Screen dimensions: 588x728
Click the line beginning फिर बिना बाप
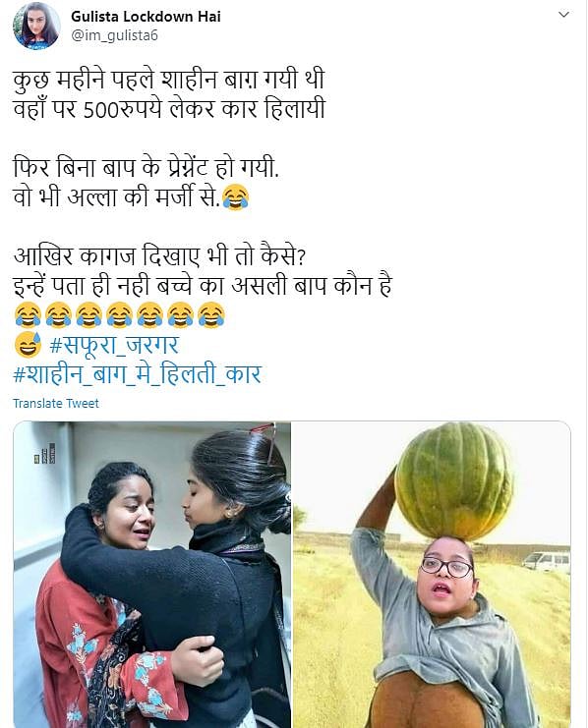coord(146,168)
